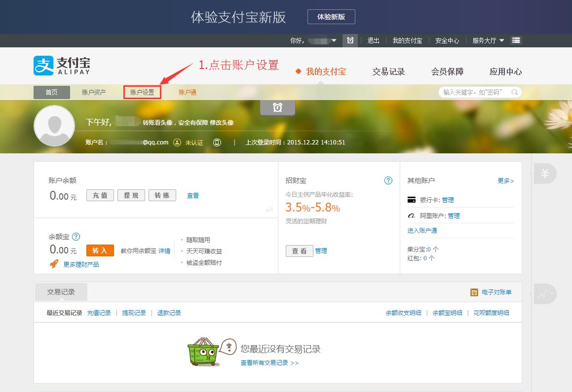Click the shopping basket mascot image
This screenshot has height=392, width=572.
click(203, 351)
